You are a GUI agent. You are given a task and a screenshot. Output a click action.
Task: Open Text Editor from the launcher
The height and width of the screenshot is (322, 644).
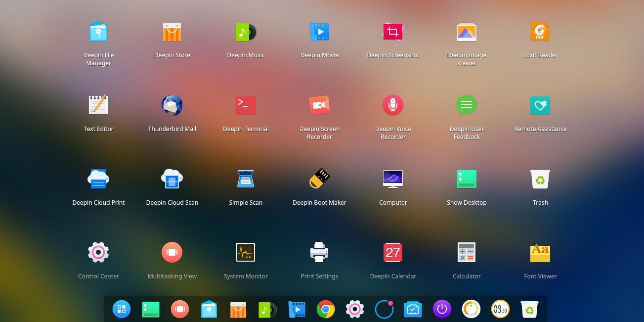pos(98,106)
